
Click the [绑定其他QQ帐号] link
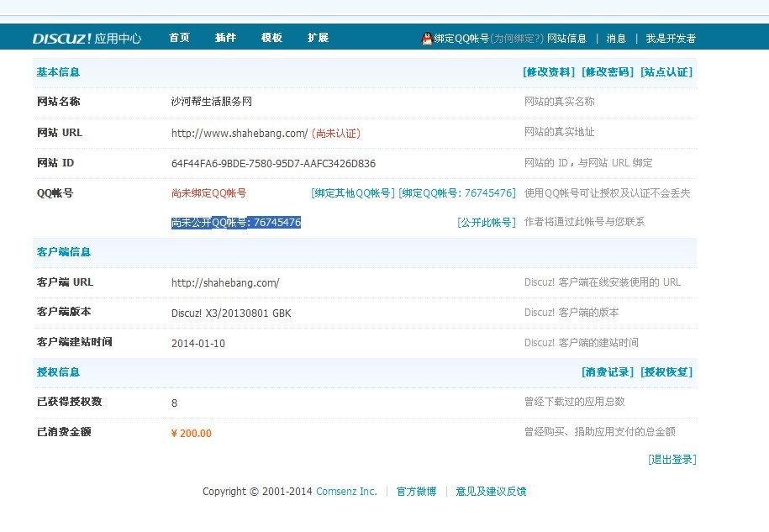352,193
